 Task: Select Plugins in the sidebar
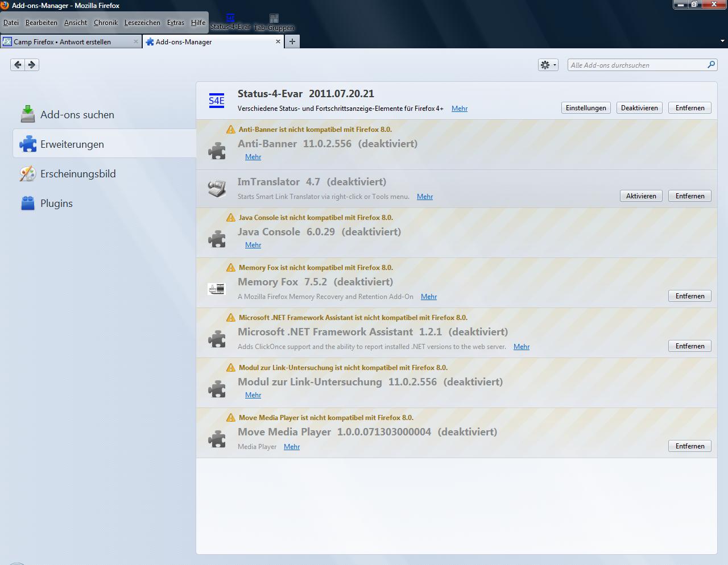(56, 203)
